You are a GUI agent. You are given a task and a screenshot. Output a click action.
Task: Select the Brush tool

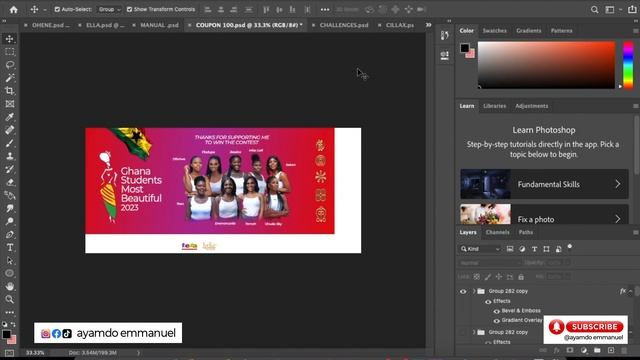point(10,143)
